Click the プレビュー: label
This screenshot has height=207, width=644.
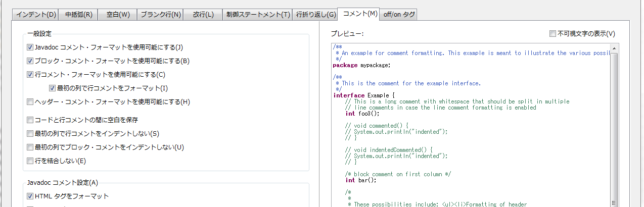point(347,34)
